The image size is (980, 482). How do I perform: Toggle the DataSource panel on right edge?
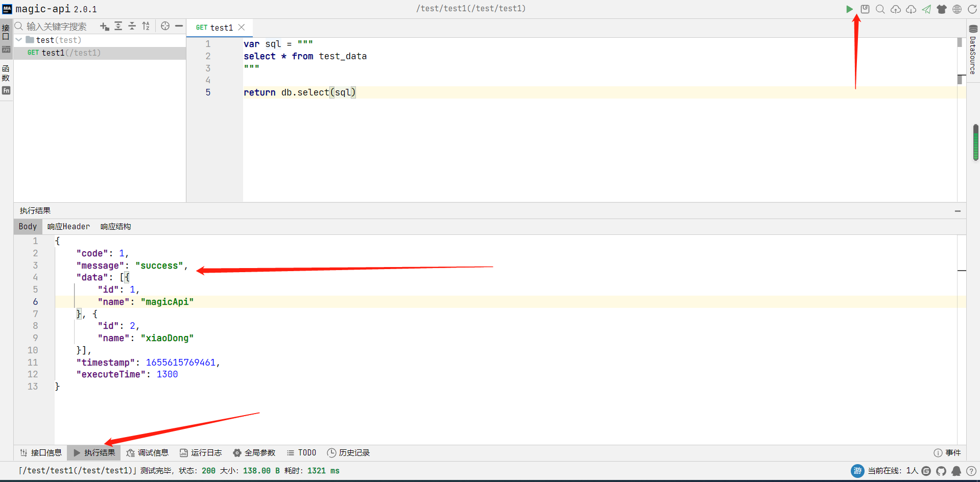click(x=973, y=50)
